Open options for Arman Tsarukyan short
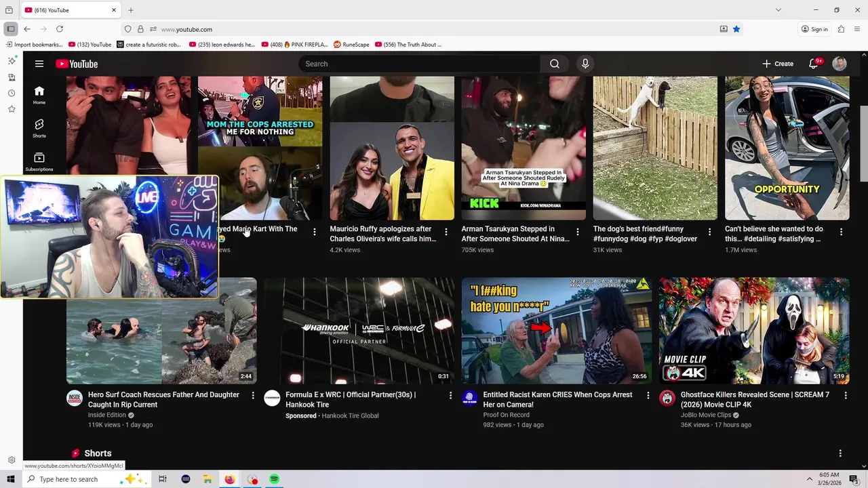 pyautogui.click(x=578, y=232)
